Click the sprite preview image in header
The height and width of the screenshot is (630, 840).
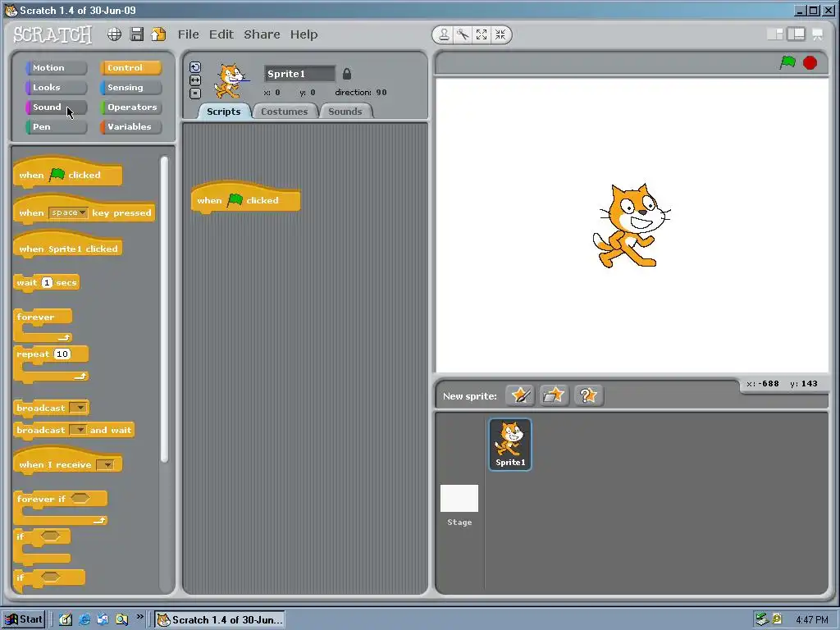pos(231,81)
